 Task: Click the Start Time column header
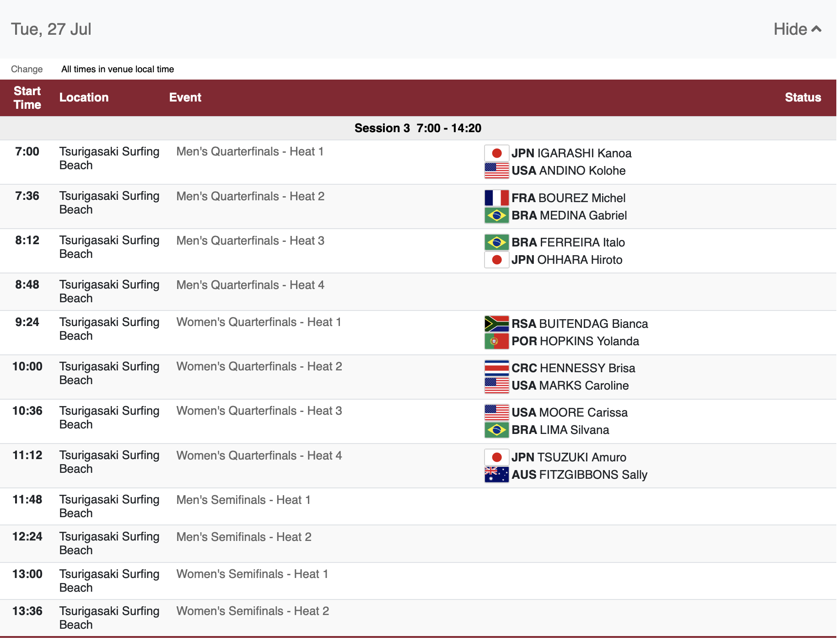(27, 98)
